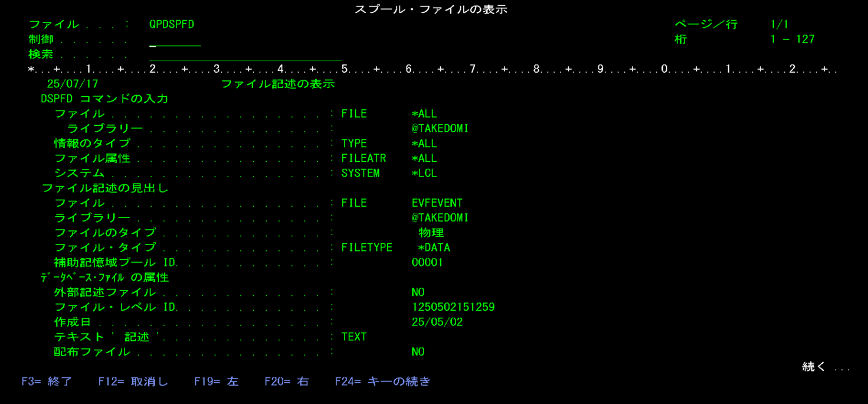This screenshot has width=868, height=404.
Task: Click NO value for 外部記述ファイル
Action: click(418, 292)
